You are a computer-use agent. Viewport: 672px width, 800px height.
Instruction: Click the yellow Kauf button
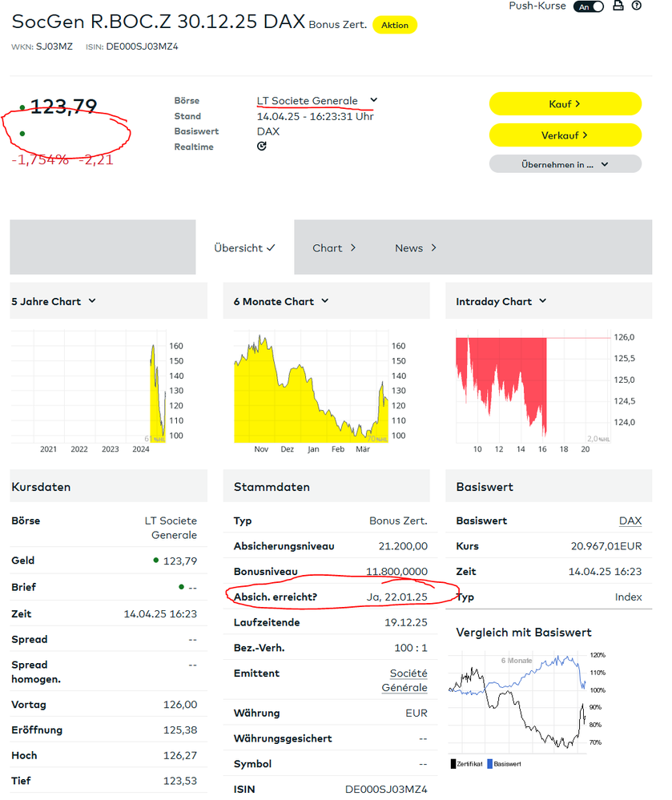[x=565, y=104]
